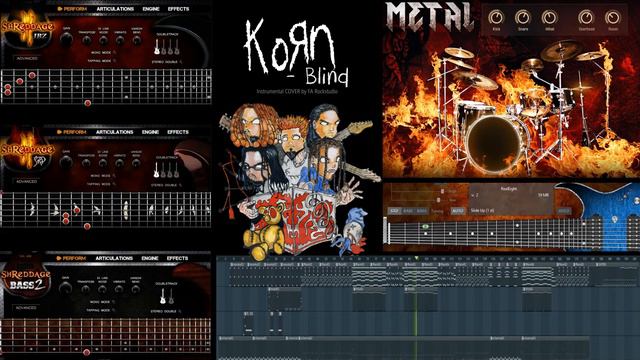Click the Snare knob in Metal drums
The width and height of the screenshot is (640, 360).
[x=523, y=18]
